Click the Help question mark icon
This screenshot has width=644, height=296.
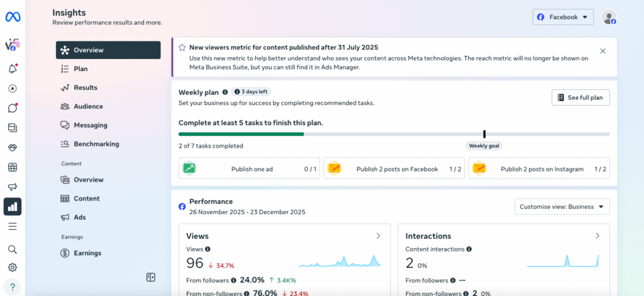pyautogui.click(x=13, y=287)
